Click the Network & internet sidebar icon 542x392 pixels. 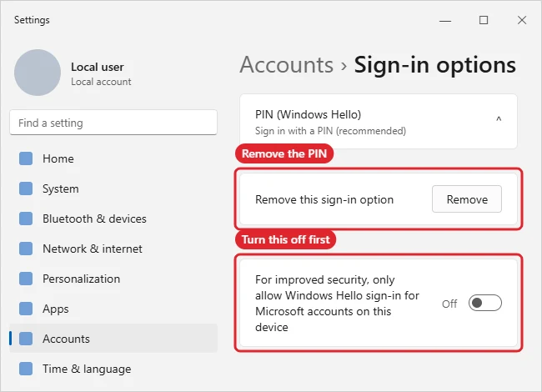pyautogui.click(x=26, y=249)
